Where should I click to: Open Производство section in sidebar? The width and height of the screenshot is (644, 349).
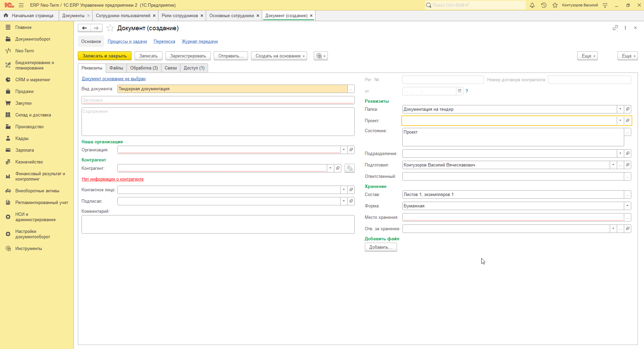[x=30, y=127]
